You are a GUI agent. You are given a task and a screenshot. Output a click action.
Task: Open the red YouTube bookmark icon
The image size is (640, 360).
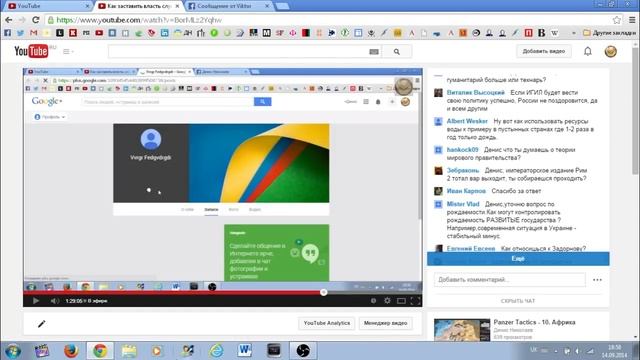pos(99,33)
